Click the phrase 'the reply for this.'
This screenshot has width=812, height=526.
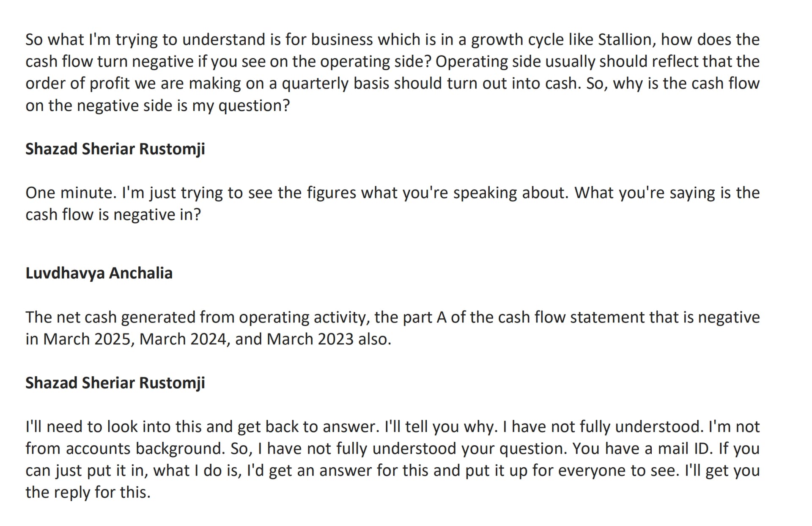point(88,492)
